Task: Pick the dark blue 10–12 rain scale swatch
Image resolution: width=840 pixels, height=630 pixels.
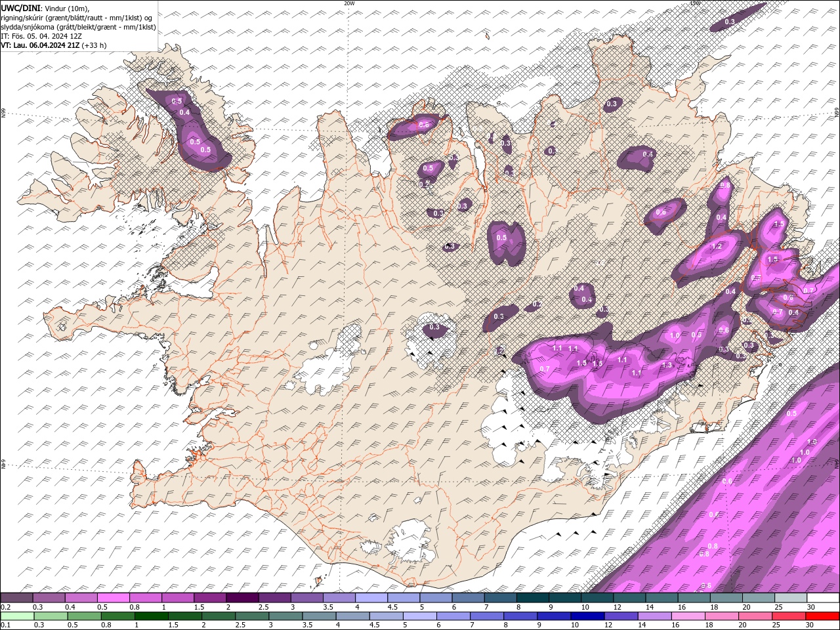Action: click(587, 616)
